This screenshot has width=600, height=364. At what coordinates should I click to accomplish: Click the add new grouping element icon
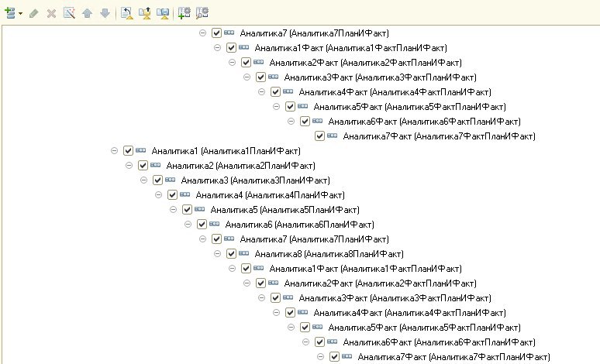point(10,13)
